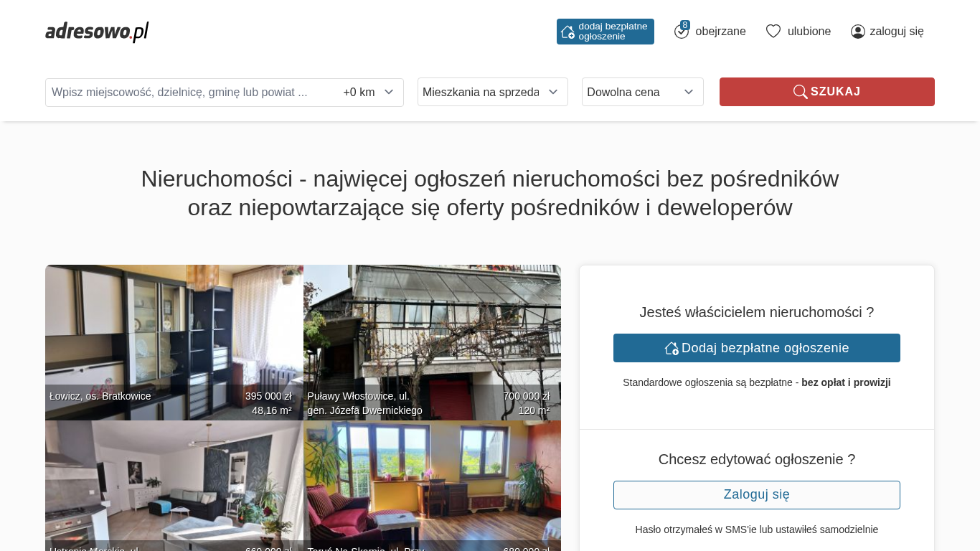
Task: Go to ulubione favorites
Action: (x=809, y=32)
